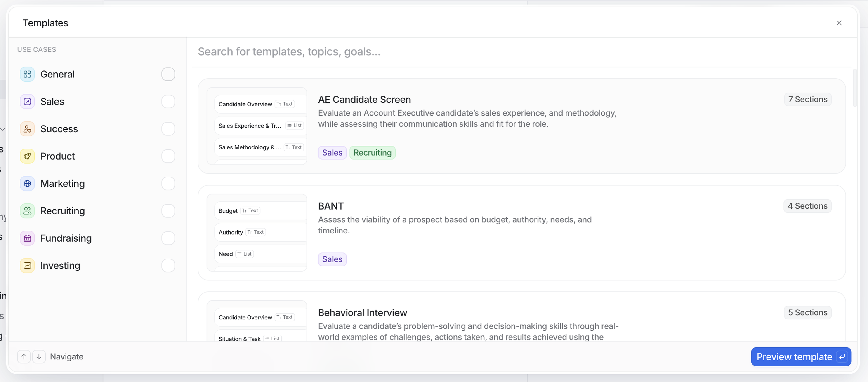Tick the Recruiting filter checkbox
The image size is (868, 382).
[168, 211]
